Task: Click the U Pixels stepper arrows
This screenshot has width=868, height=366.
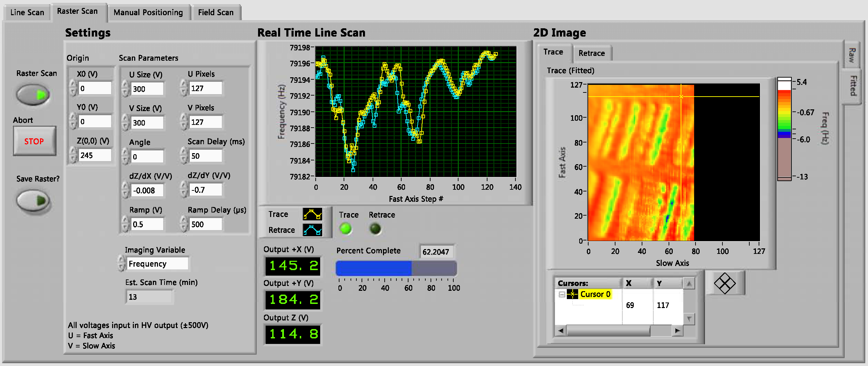Action: click(x=184, y=88)
